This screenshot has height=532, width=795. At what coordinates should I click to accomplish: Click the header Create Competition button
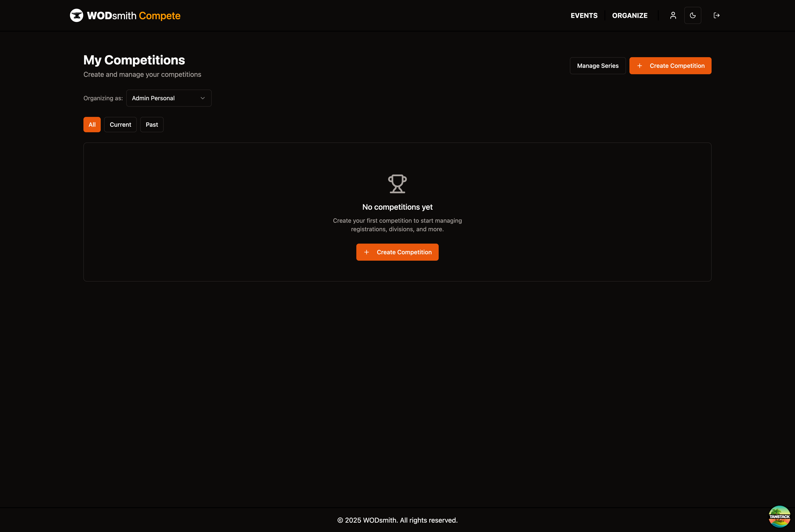coord(670,66)
